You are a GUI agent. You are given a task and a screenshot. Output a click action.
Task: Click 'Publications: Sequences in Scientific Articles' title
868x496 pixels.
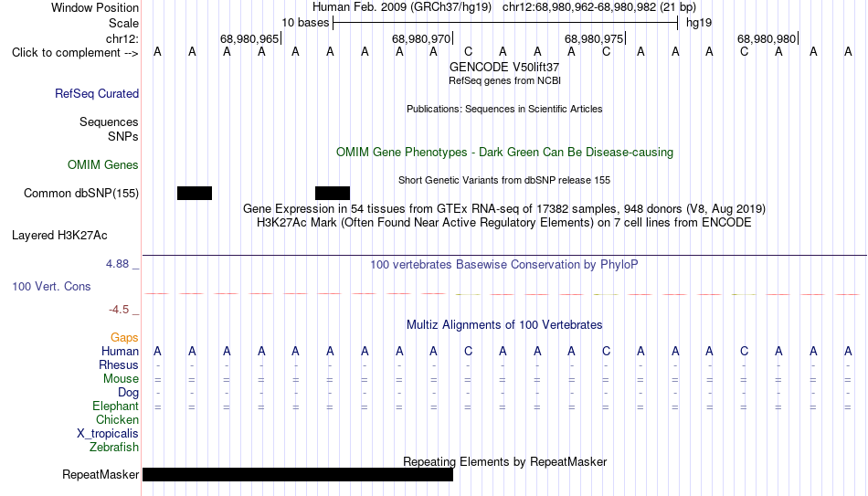[504, 109]
